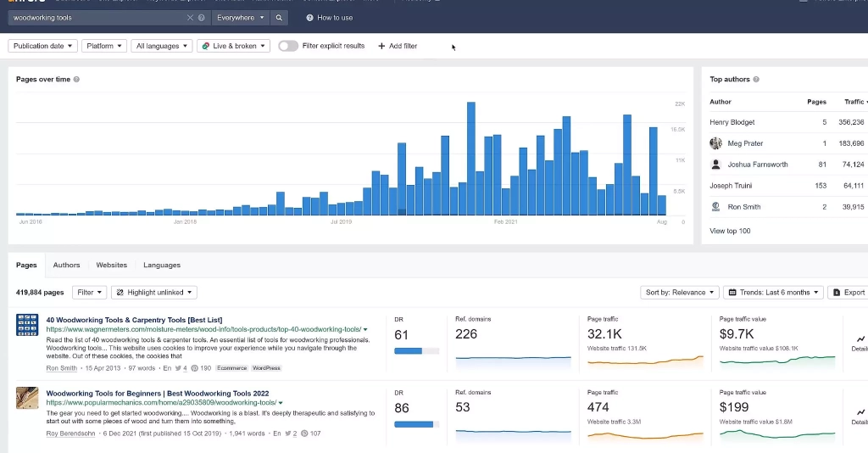Click the Page traffic 32.1K value
Viewport: 868px width, 453px height.
[x=604, y=334]
